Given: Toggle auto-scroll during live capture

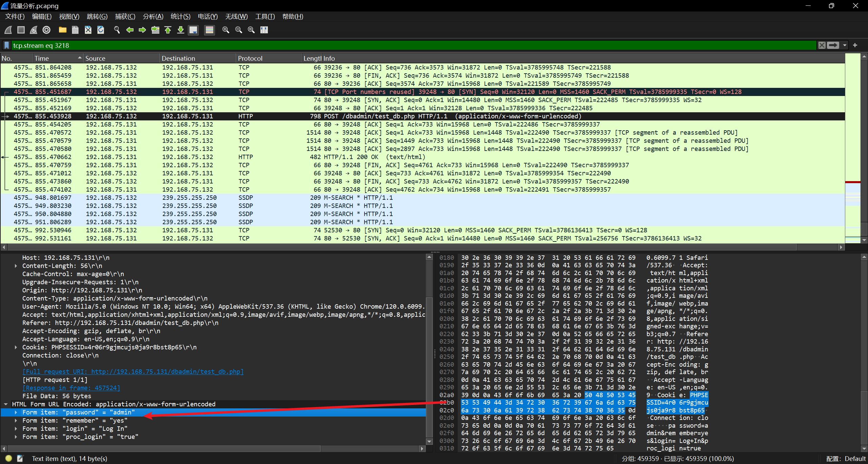Looking at the screenshot, I should (193, 30).
